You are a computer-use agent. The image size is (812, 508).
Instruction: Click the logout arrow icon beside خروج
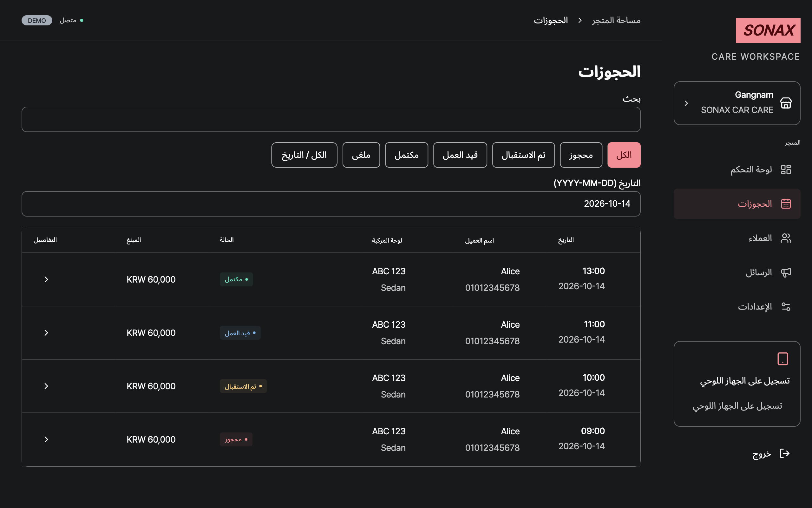(784, 453)
